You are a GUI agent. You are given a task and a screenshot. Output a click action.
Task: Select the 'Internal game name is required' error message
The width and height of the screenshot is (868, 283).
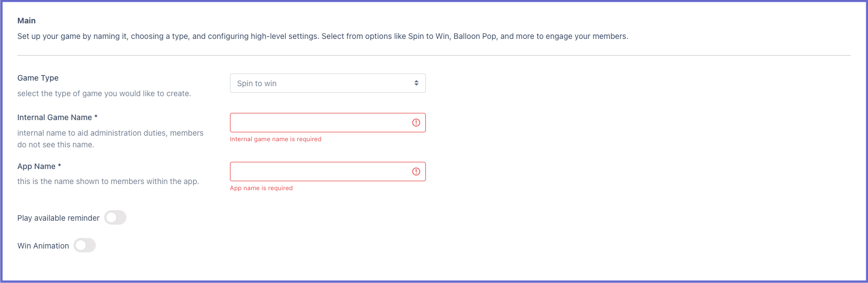pos(276,139)
